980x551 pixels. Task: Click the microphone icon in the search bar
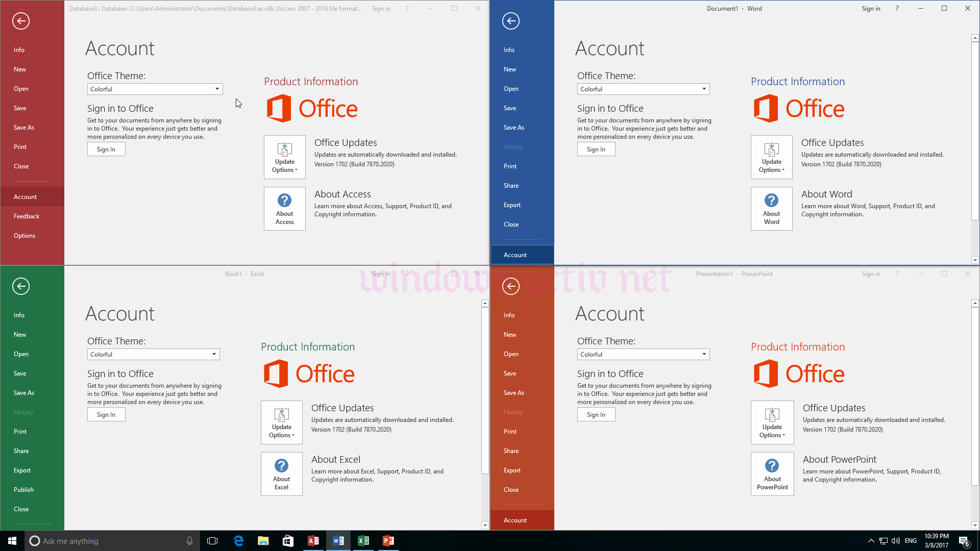189,540
